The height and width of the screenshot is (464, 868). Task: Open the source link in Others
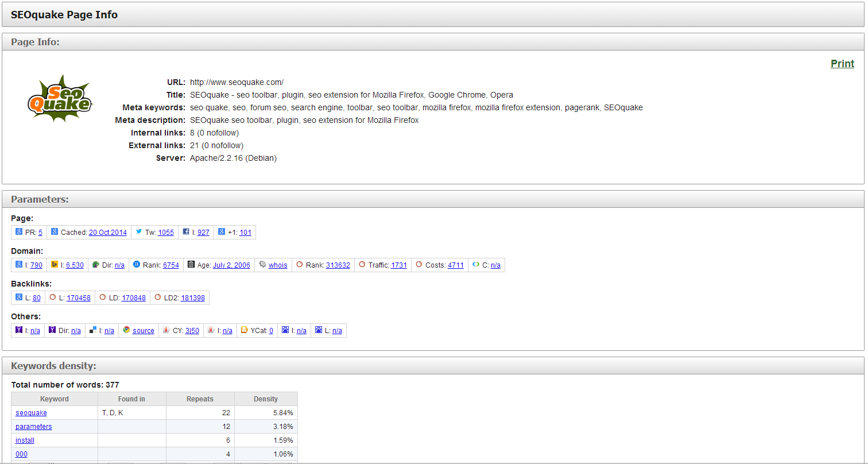[x=144, y=331]
